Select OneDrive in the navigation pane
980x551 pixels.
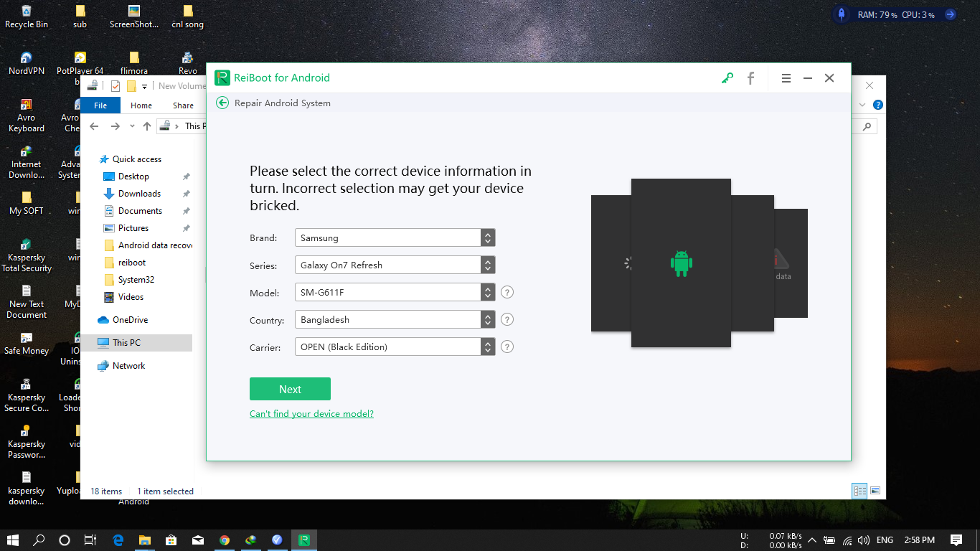pyautogui.click(x=130, y=320)
